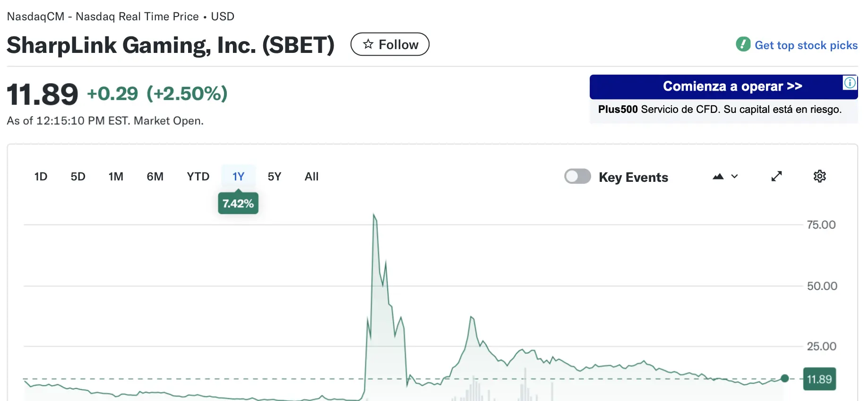Click the 7.42% return badge

tap(238, 204)
